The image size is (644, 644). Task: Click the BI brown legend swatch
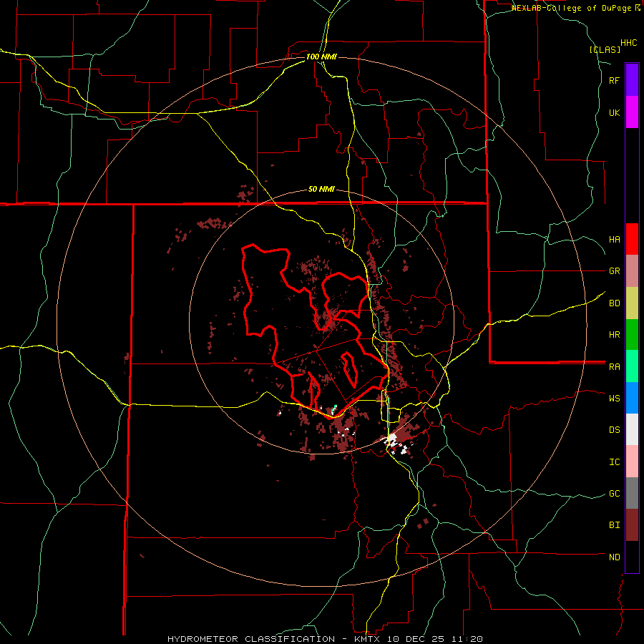coord(632,525)
